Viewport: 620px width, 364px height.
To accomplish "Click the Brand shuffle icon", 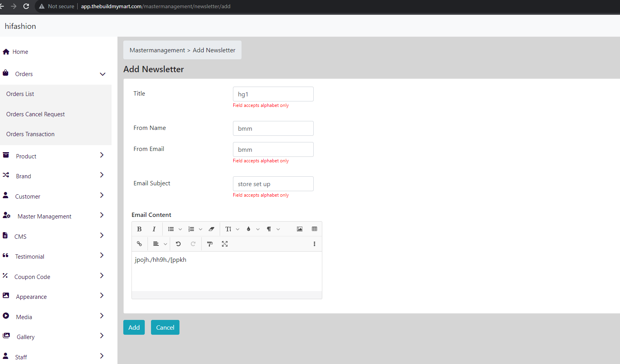I will pyautogui.click(x=6, y=175).
